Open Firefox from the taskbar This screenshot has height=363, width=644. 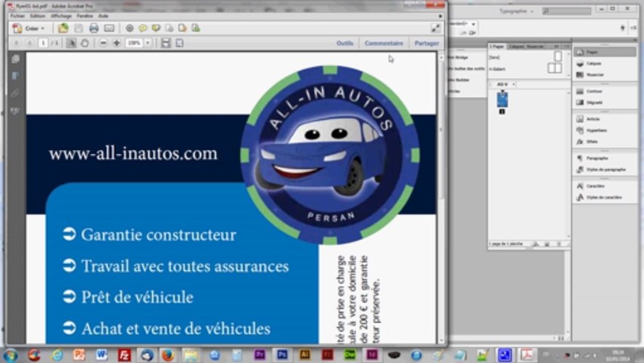[x=168, y=355]
